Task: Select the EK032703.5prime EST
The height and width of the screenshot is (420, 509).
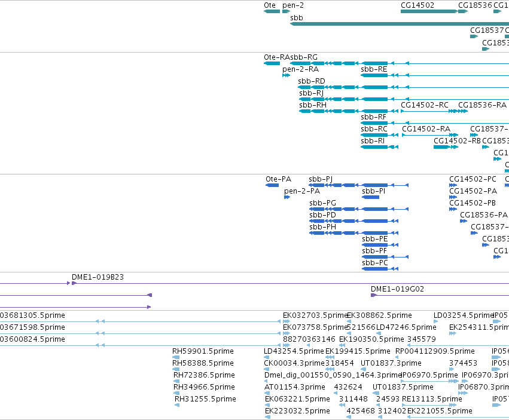Action: [x=286, y=321]
